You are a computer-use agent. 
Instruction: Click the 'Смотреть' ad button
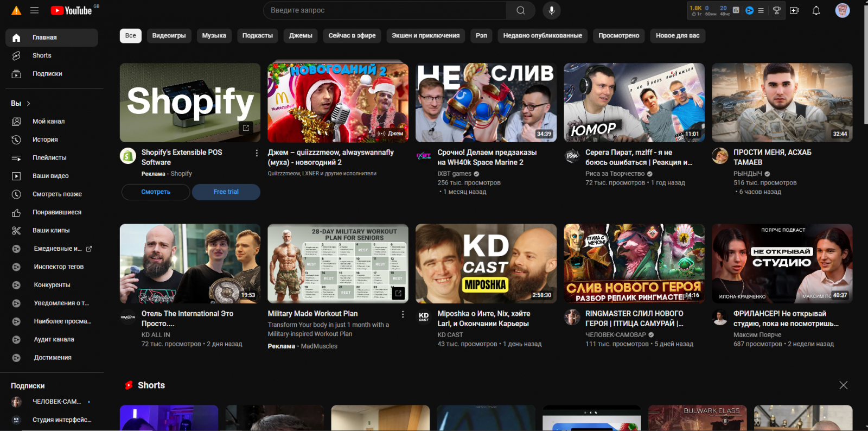(x=156, y=192)
